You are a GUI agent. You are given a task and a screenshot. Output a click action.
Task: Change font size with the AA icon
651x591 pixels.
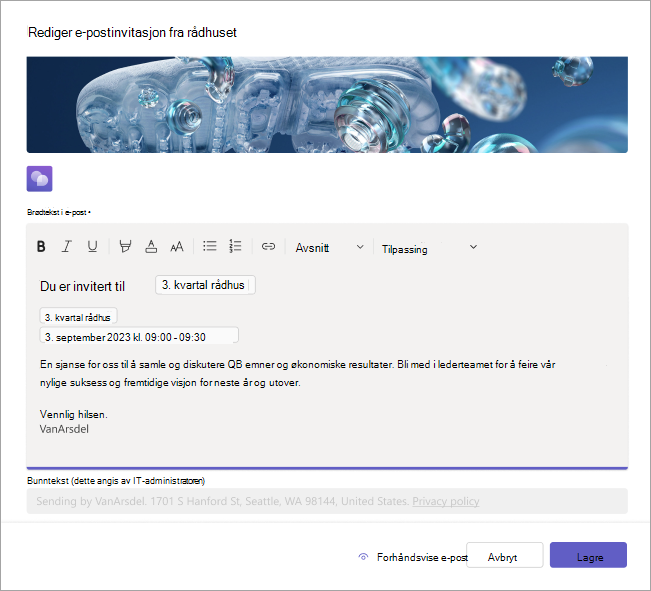coord(177,247)
